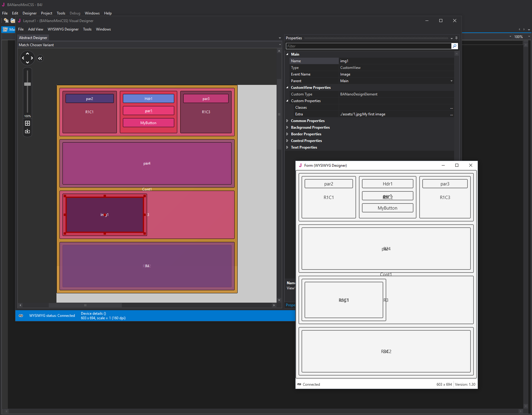Open the Add View menu
This screenshot has height=415, width=532.
click(36, 29)
